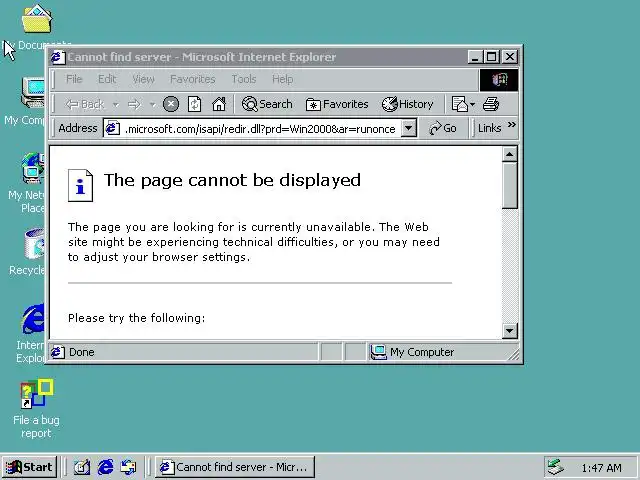Maximize the Internet Explorer window

tap(491, 57)
